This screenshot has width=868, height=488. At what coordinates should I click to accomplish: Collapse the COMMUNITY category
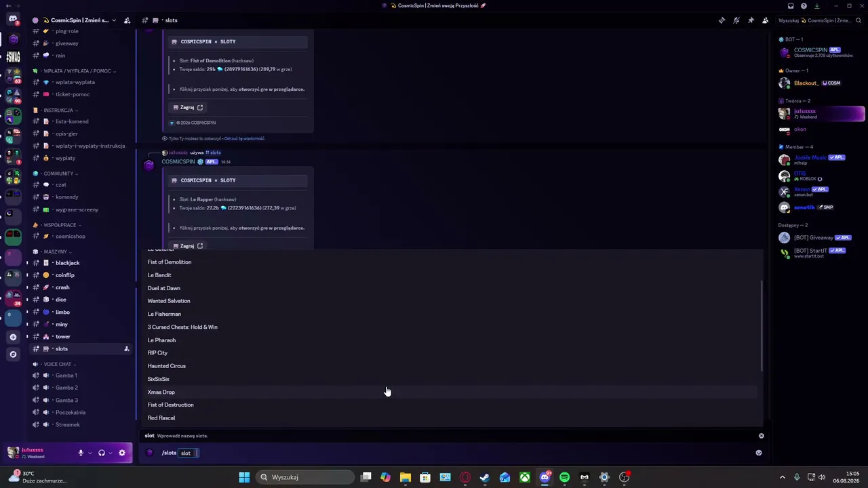pos(56,174)
